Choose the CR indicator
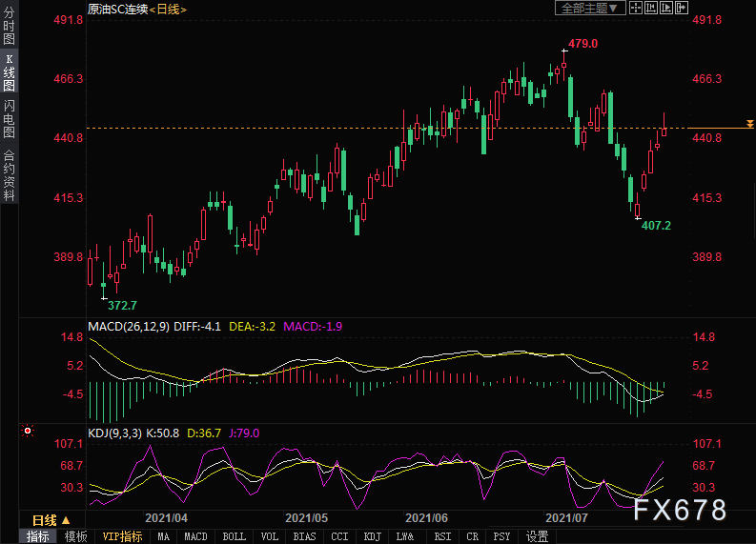 (473, 536)
